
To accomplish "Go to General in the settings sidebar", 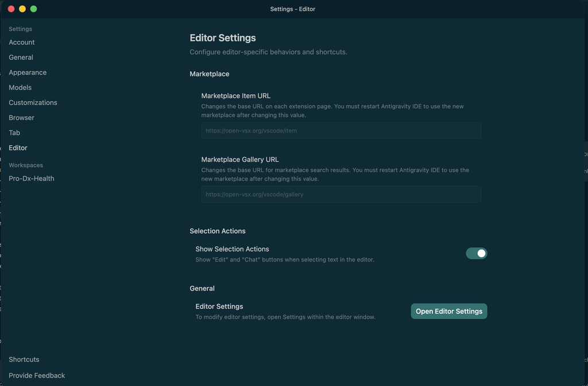I will 21,57.
